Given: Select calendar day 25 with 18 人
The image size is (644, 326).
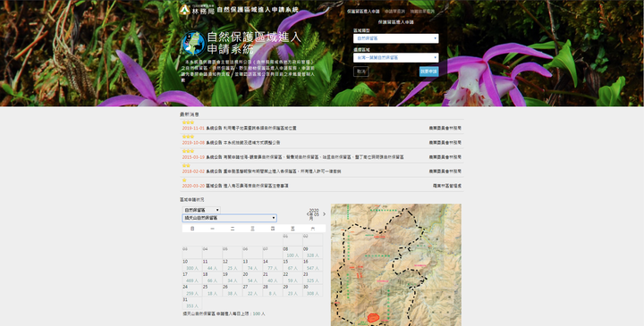Looking at the screenshot, I should [x=212, y=290].
